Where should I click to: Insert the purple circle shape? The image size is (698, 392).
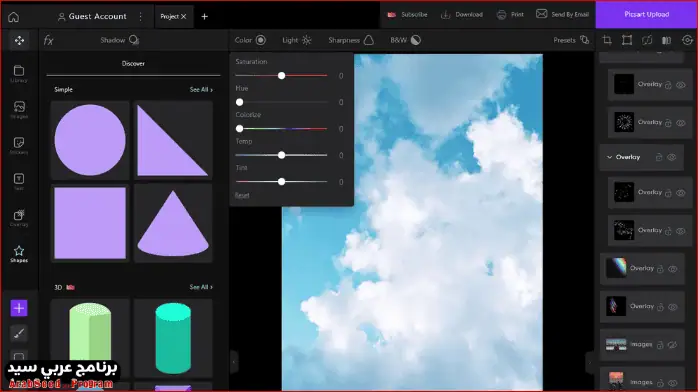[x=90, y=140]
